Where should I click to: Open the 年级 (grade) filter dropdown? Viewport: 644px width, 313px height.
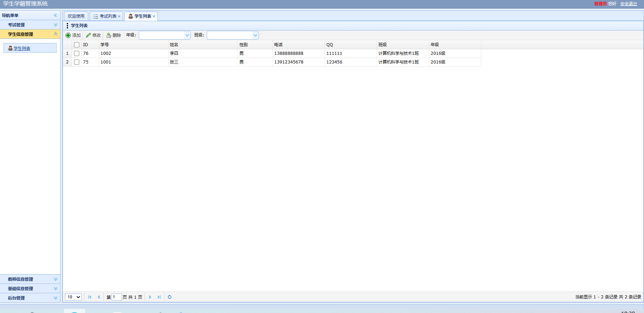(x=187, y=35)
